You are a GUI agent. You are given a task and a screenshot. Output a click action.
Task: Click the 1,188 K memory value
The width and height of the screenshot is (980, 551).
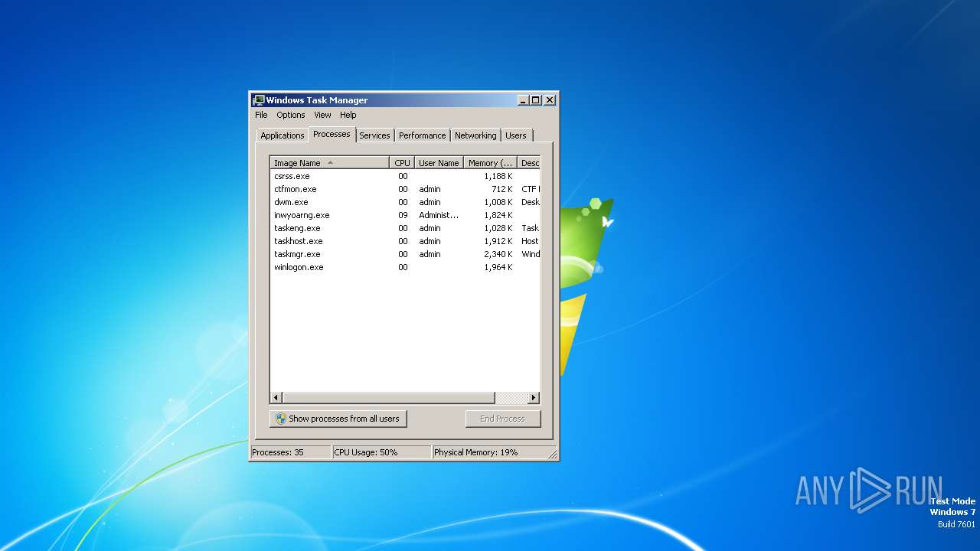click(x=498, y=176)
